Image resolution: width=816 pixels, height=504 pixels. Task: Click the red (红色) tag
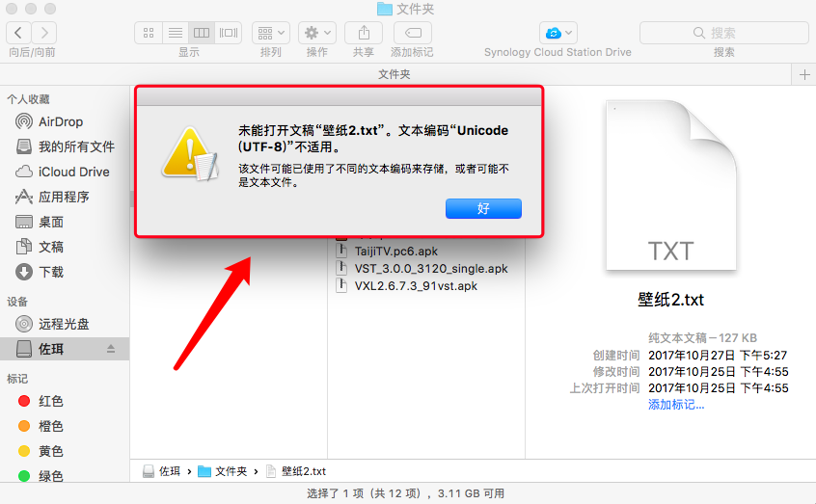pyautogui.click(x=41, y=401)
